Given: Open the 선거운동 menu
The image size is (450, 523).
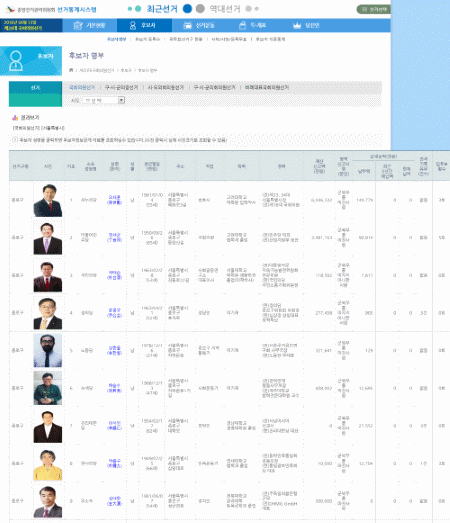Looking at the screenshot, I should click(x=199, y=25).
